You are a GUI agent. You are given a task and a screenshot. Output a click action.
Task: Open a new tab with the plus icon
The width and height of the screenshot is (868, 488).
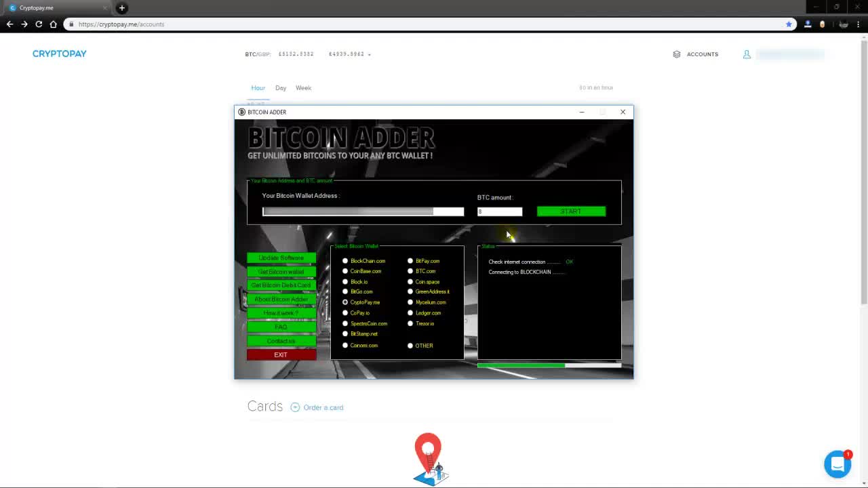coord(121,9)
